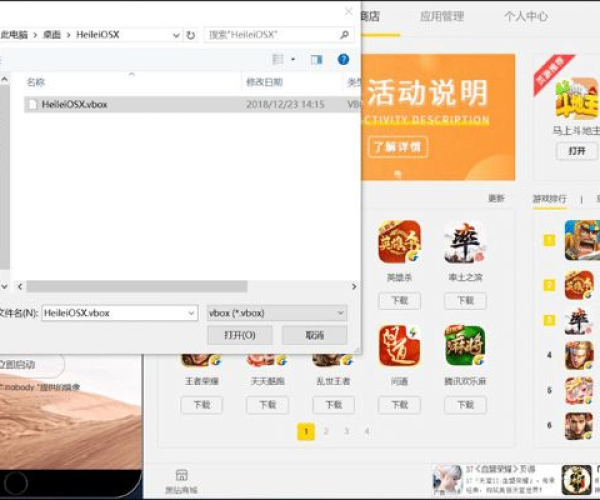Click the search magnifier icon
The width and height of the screenshot is (600, 500).
pos(344,35)
